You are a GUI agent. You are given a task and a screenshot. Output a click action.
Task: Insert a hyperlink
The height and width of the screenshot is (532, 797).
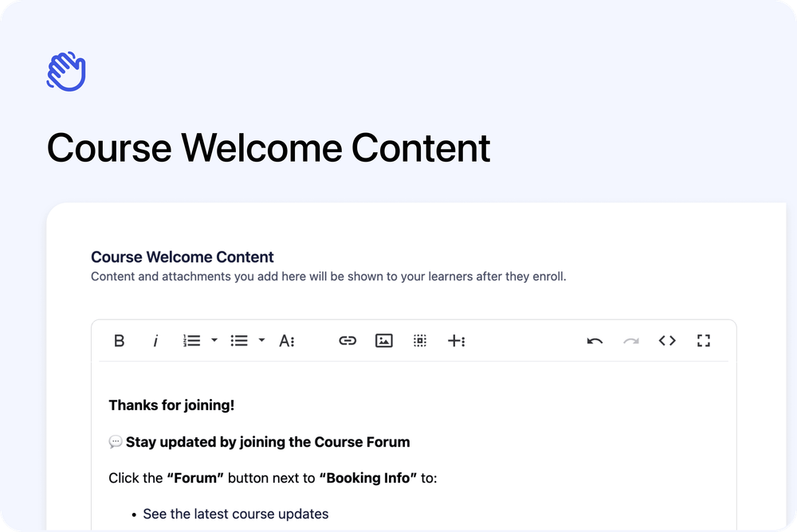coord(347,340)
